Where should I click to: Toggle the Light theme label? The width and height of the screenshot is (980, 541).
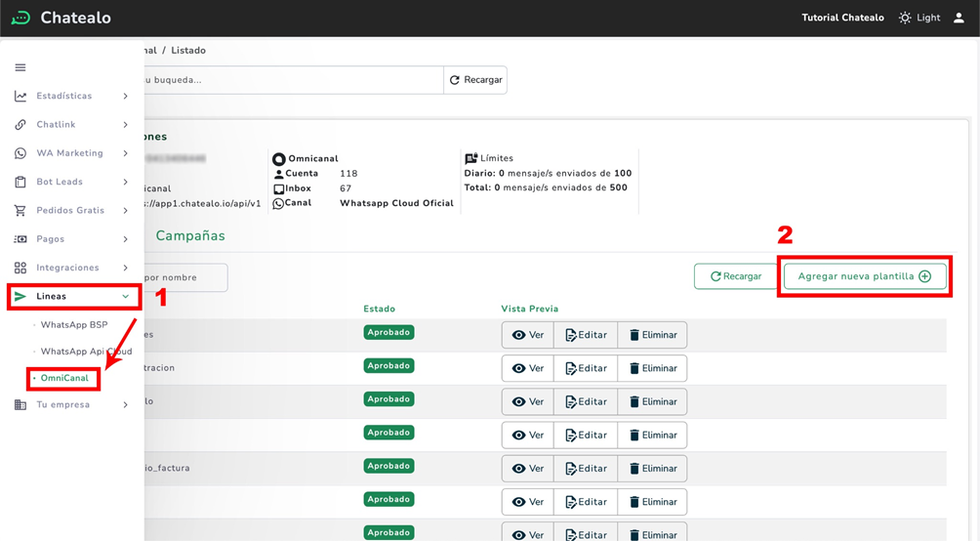point(928,18)
